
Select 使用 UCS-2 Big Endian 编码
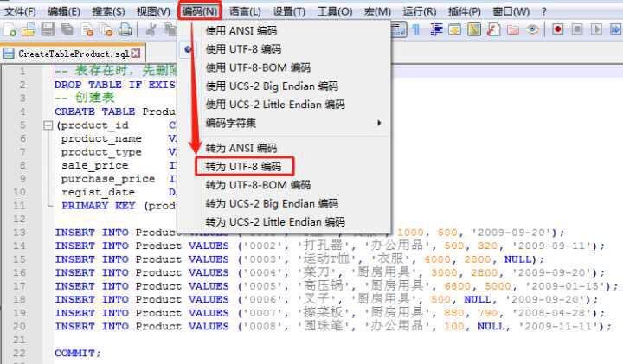(x=272, y=86)
